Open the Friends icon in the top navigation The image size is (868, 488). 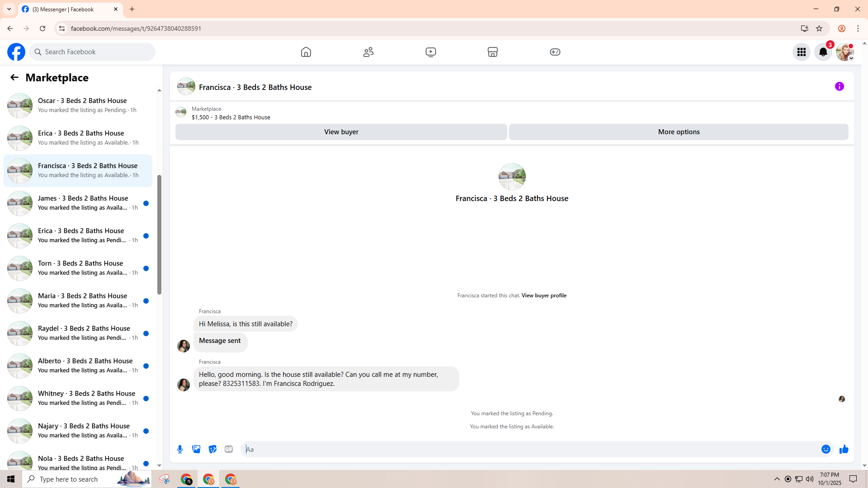click(368, 52)
